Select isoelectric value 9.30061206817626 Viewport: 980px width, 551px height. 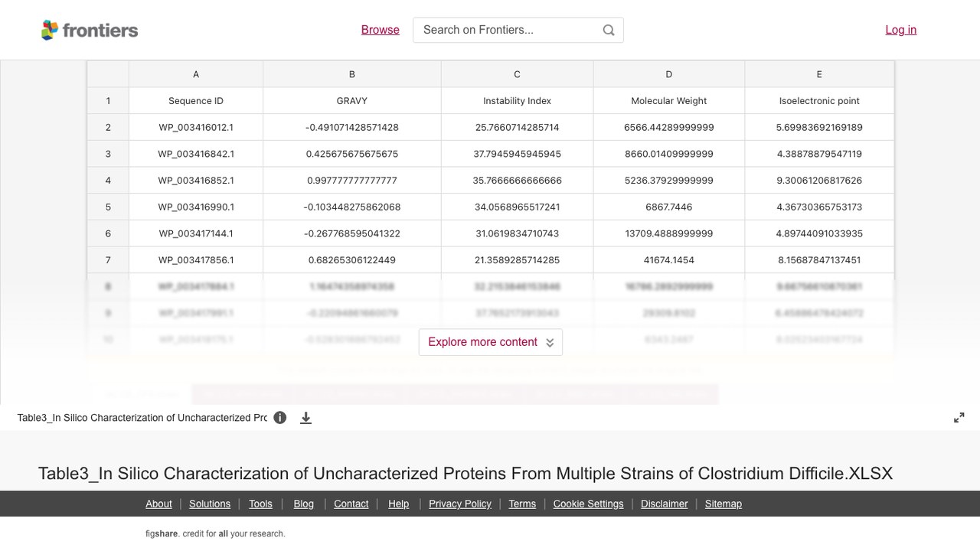[819, 181]
